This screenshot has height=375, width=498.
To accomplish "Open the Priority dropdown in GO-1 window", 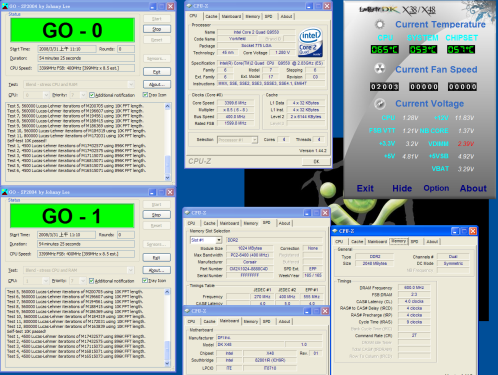I will (83, 281).
